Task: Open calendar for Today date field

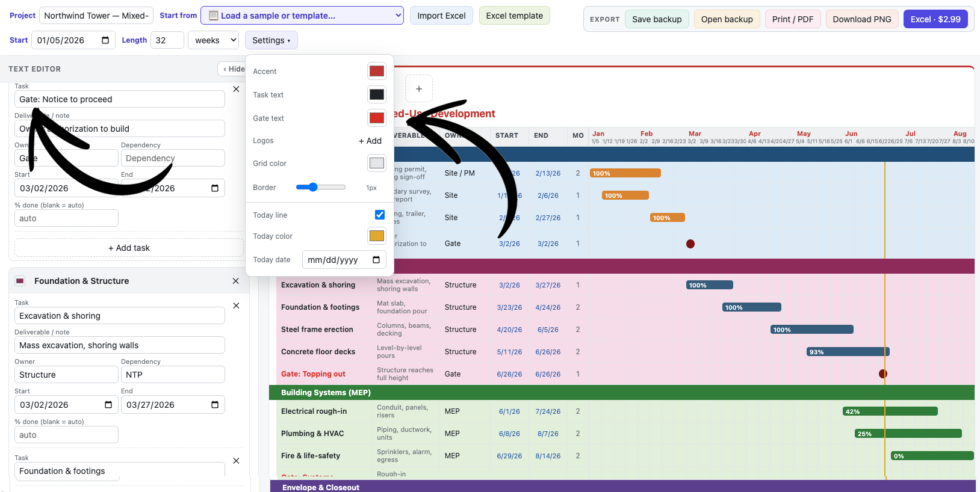Action: (x=376, y=260)
